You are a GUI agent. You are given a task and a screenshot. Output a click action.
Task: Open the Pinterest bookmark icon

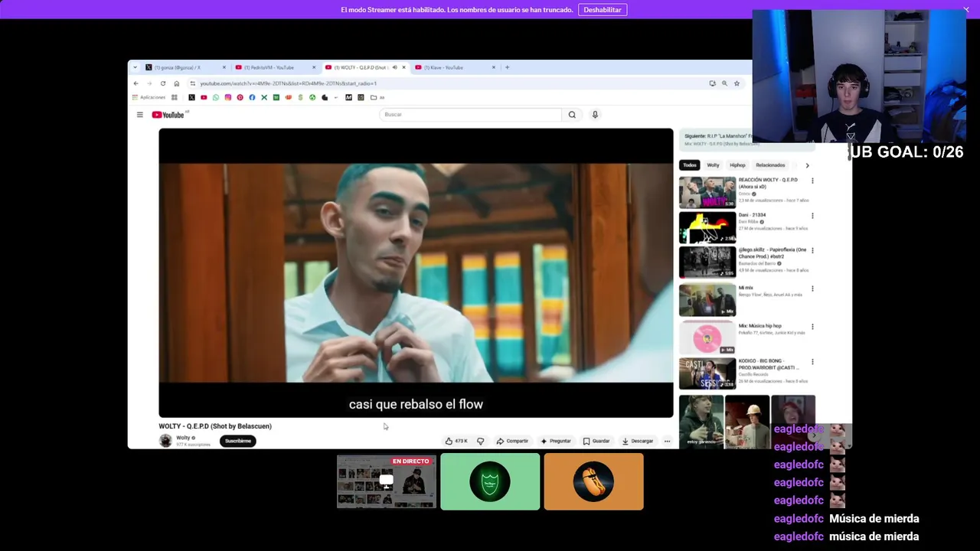point(240,97)
